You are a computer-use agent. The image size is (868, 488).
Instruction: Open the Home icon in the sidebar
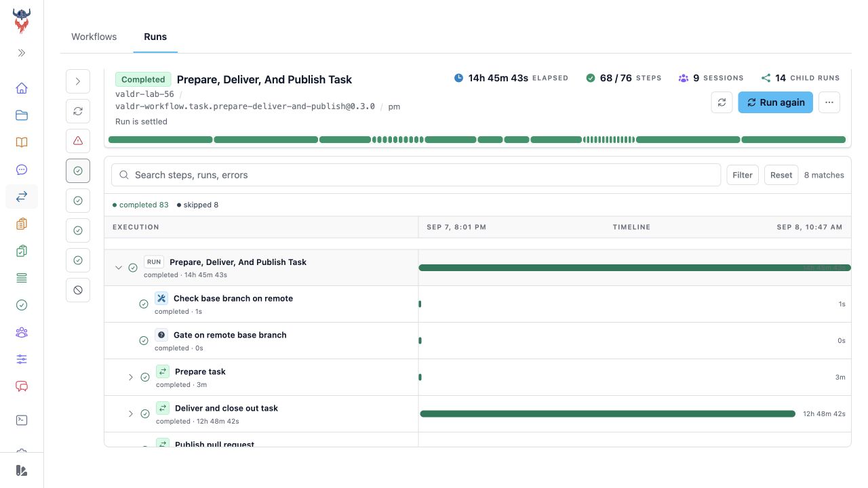coord(22,88)
